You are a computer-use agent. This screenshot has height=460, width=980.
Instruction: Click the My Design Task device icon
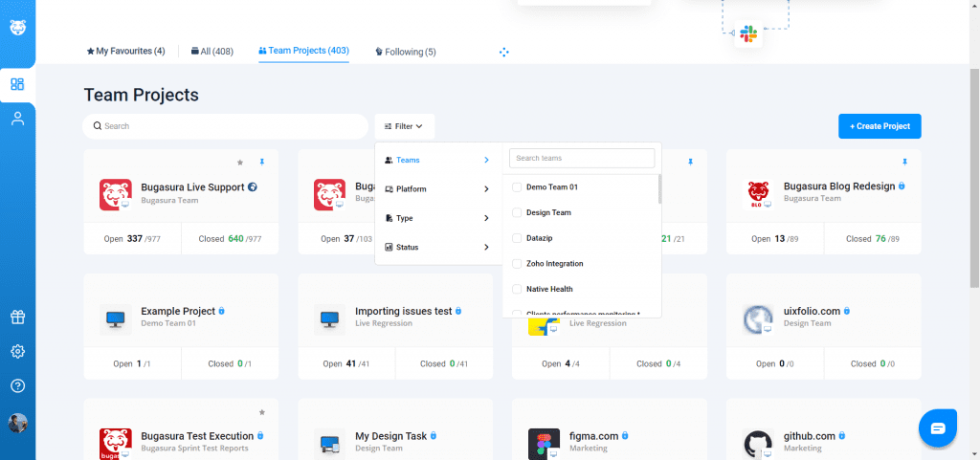click(x=329, y=444)
